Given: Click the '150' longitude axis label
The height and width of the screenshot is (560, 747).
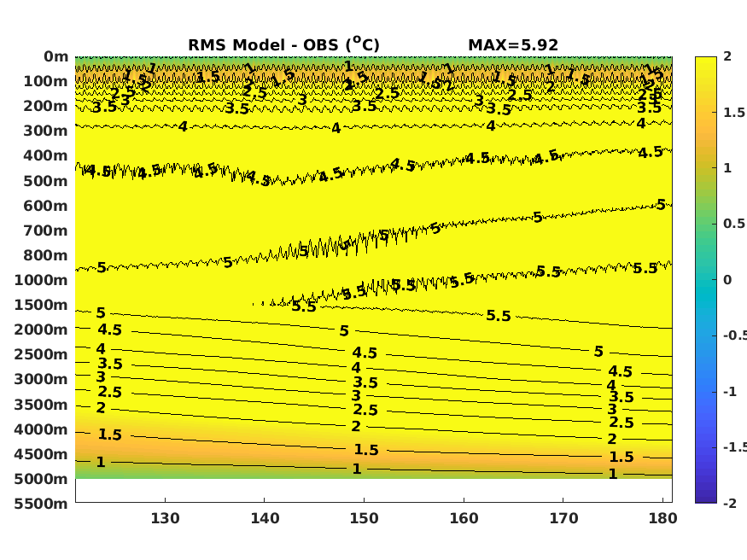Looking at the screenshot, I should (x=364, y=518).
